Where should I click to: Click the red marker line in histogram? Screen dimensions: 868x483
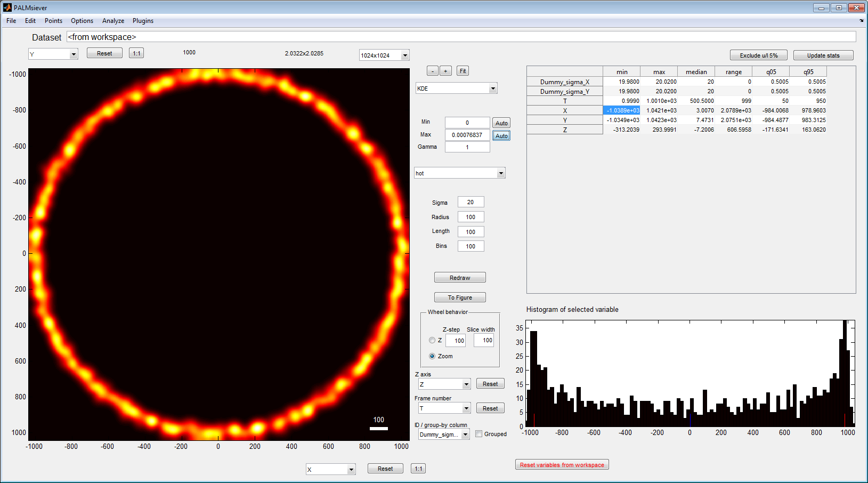(534, 420)
